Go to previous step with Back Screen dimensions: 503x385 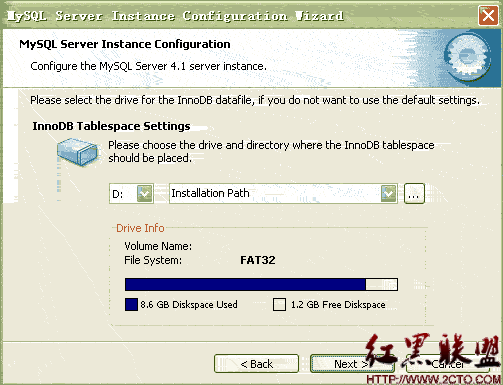point(256,364)
